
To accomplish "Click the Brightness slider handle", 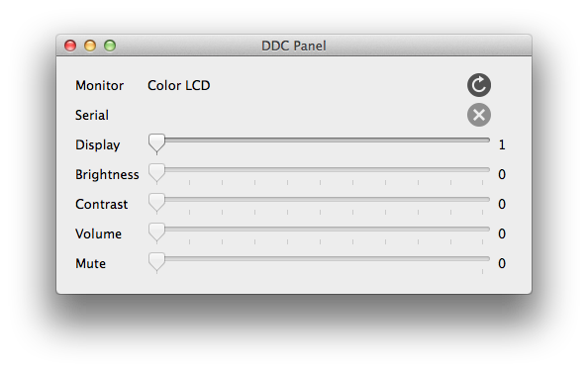I will pos(156,173).
